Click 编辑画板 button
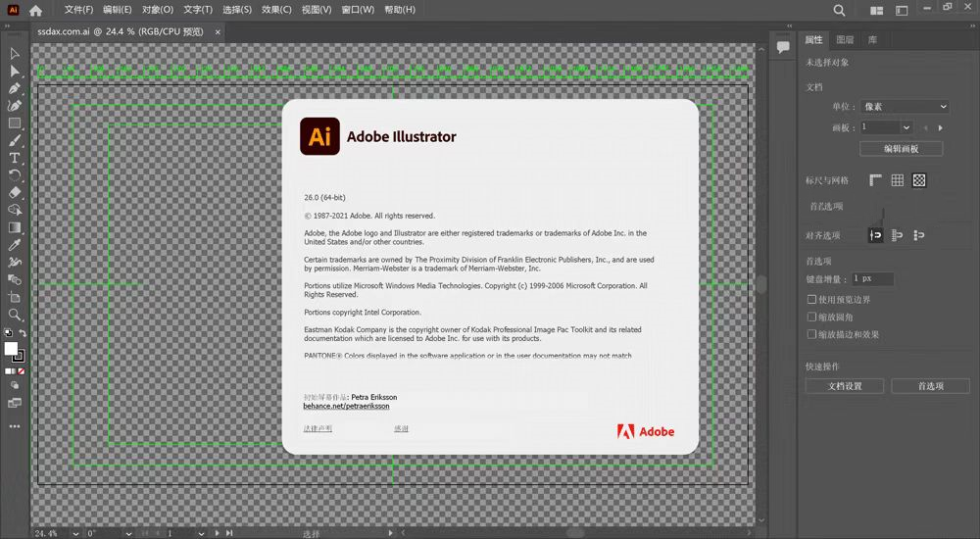The image size is (980, 539). coord(902,149)
